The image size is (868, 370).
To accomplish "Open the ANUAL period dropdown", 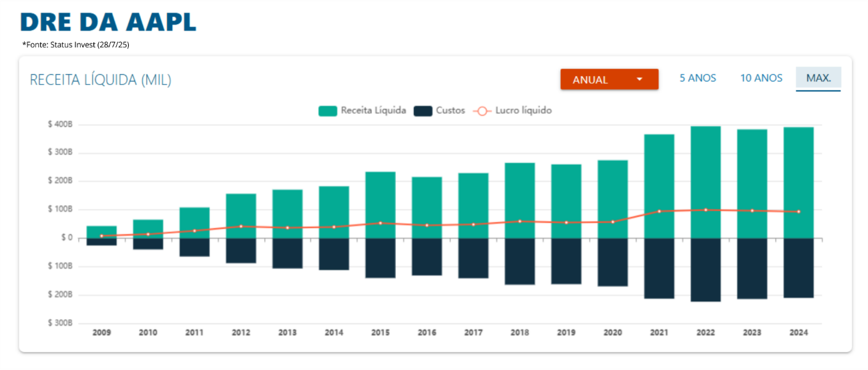I will point(609,79).
